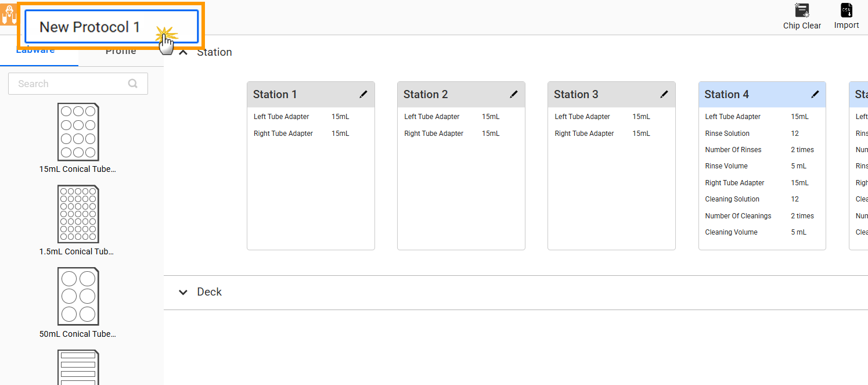Image resolution: width=868 pixels, height=385 pixels.
Task: Click the Import CSV icon
Action: [x=847, y=10]
